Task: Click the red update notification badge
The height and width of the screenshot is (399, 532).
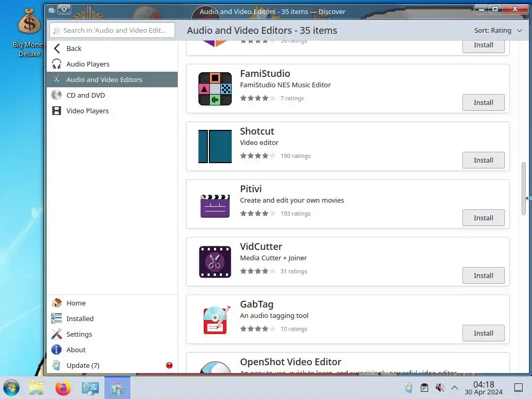Action: coord(169,365)
